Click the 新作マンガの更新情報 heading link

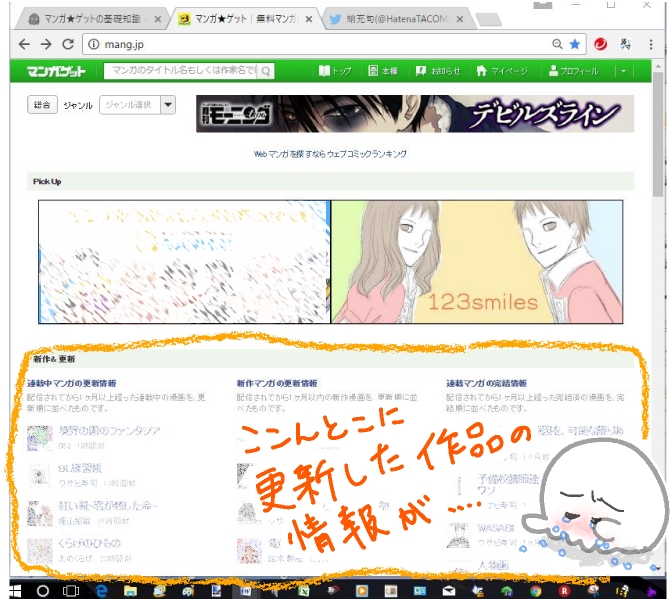277,383
